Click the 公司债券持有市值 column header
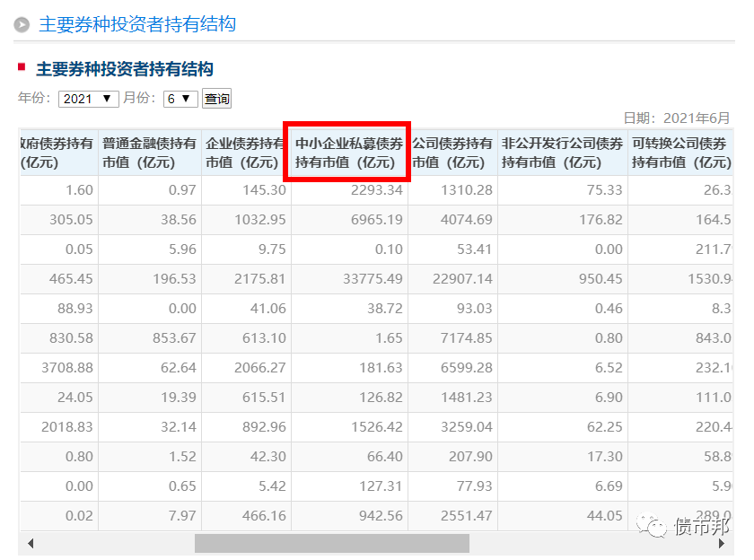Screen dimensions: 754x560 coord(452,153)
